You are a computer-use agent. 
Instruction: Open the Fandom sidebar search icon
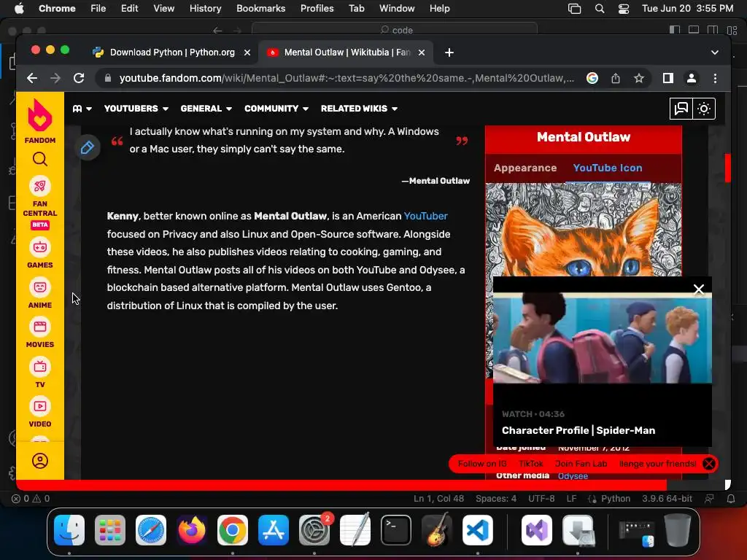tap(40, 159)
